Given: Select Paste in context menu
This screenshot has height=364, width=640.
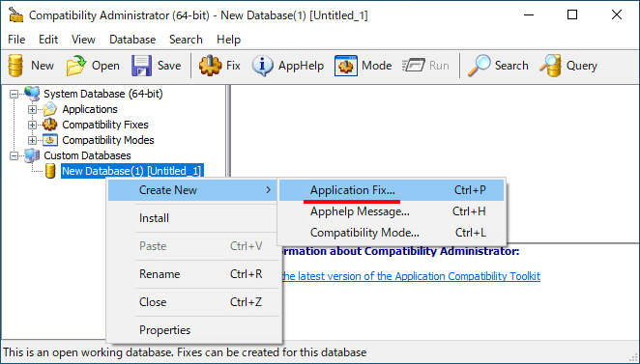Looking at the screenshot, I should (194, 246).
